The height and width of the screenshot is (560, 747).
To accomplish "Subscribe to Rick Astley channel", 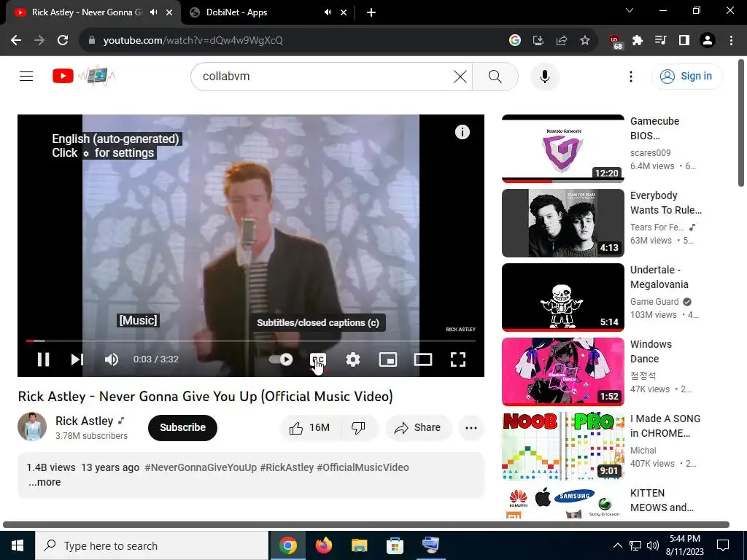I will (x=182, y=427).
